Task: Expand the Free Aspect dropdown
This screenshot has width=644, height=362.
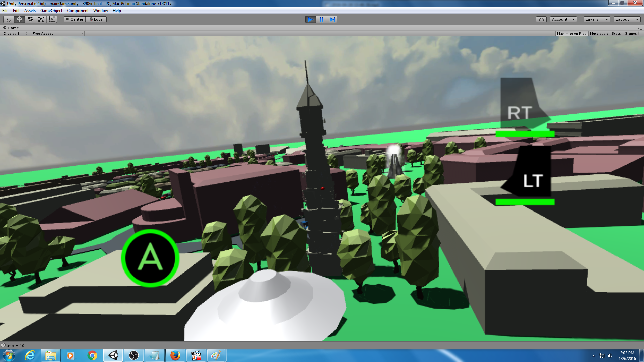Action: tap(57, 34)
